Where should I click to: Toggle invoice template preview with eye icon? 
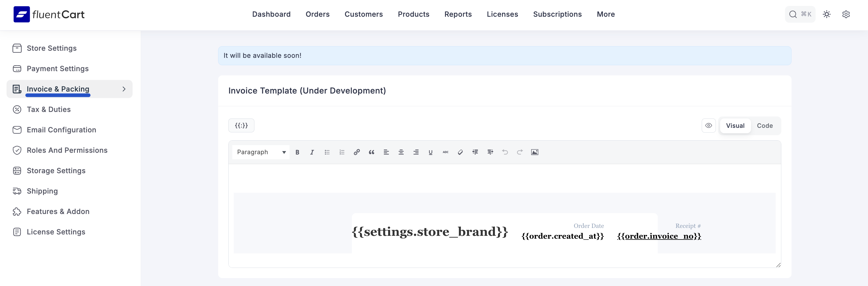[x=709, y=125]
